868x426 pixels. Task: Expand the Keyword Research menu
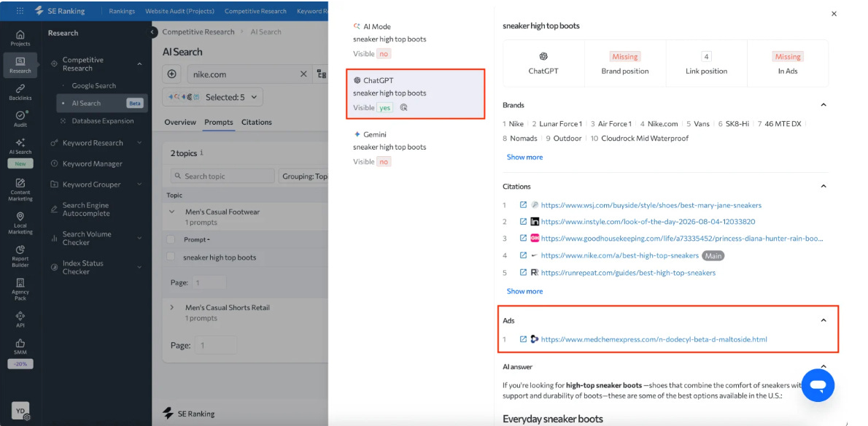(139, 143)
